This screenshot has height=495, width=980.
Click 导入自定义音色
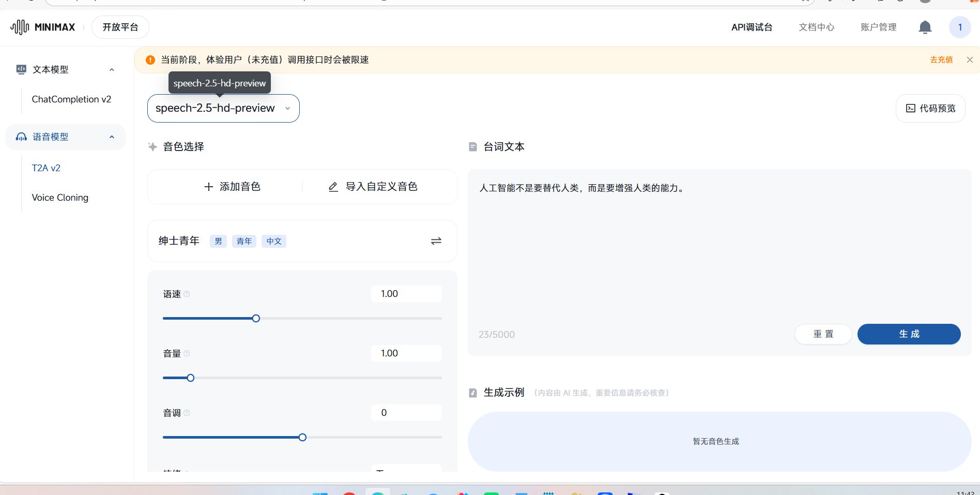(373, 187)
